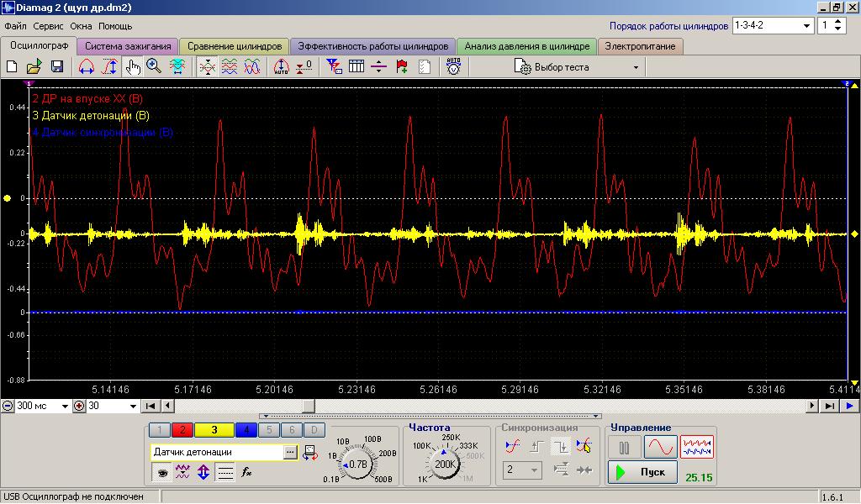Image resolution: width=861 pixels, height=504 pixels.
Task: Activate the magnifier zoom tool
Action: tap(155, 67)
